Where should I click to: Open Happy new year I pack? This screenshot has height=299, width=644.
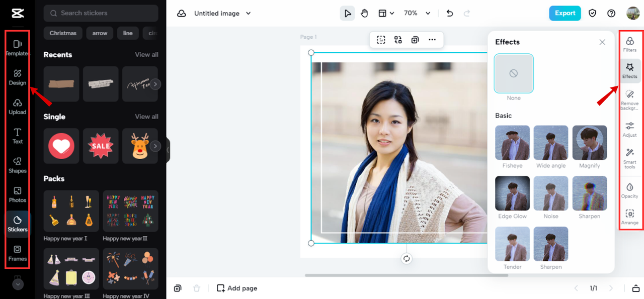coord(71,211)
